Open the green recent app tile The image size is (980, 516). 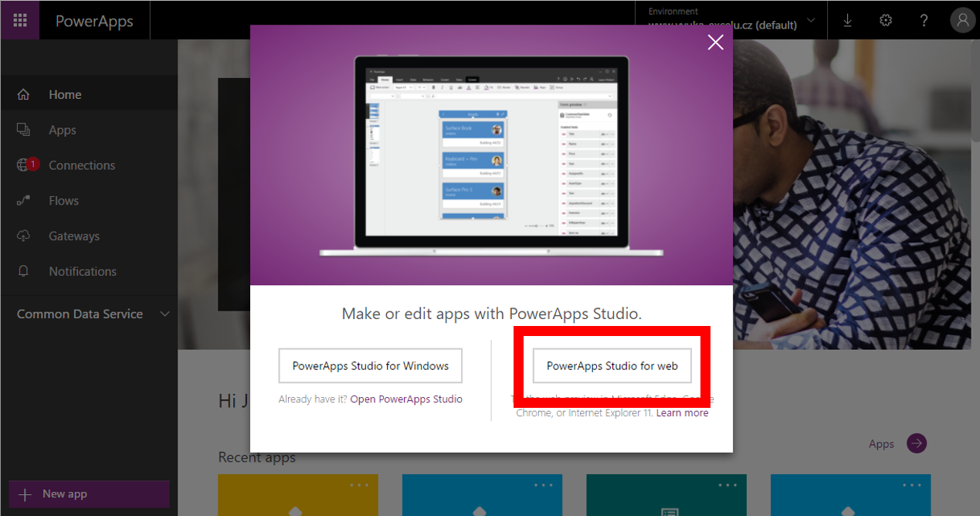(x=666, y=495)
